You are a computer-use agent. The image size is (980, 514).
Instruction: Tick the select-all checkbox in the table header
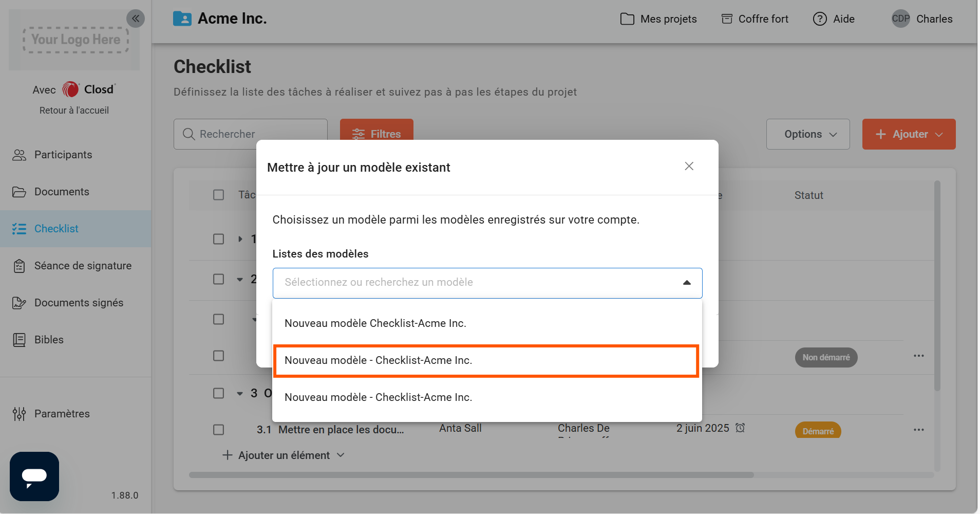(218, 195)
